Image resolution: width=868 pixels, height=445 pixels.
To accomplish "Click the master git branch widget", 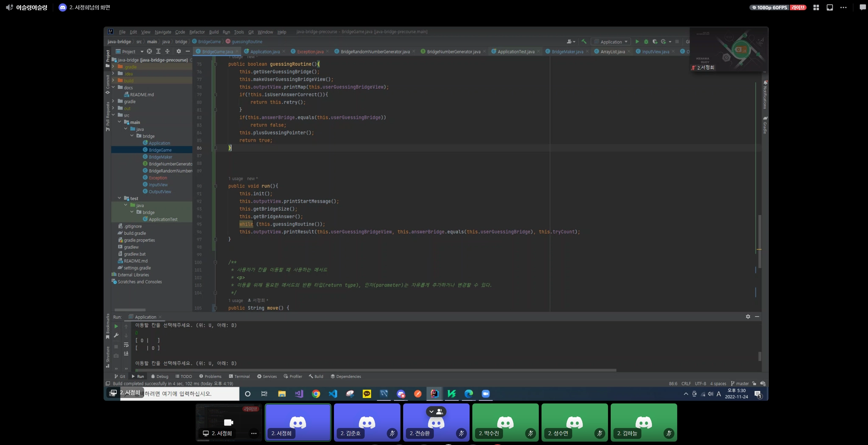I will (x=740, y=384).
